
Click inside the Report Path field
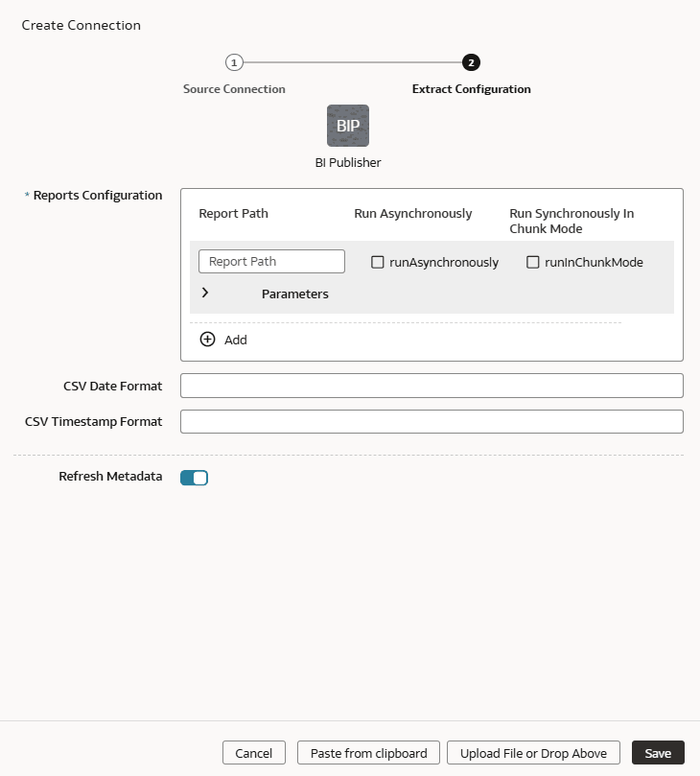pyautogui.click(x=271, y=261)
